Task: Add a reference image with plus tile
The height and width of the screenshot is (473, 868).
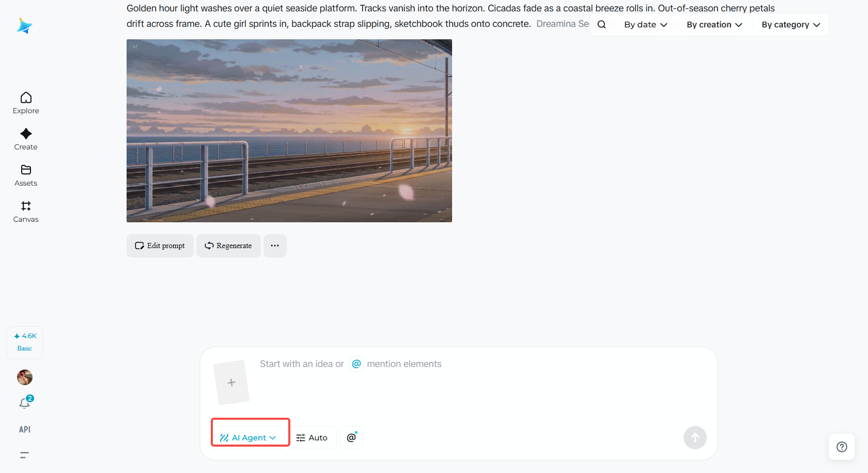Action: 231,383
